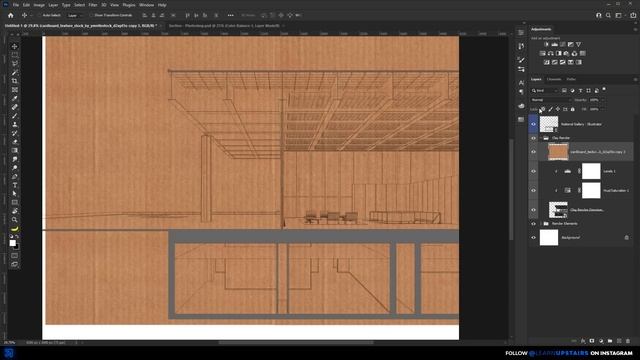Select the Zoom tool
This screenshot has width=640, height=360.
coord(15,220)
